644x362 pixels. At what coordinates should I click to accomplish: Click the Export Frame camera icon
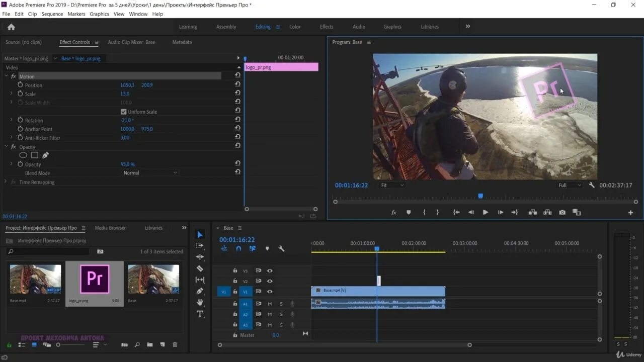(x=562, y=213)
